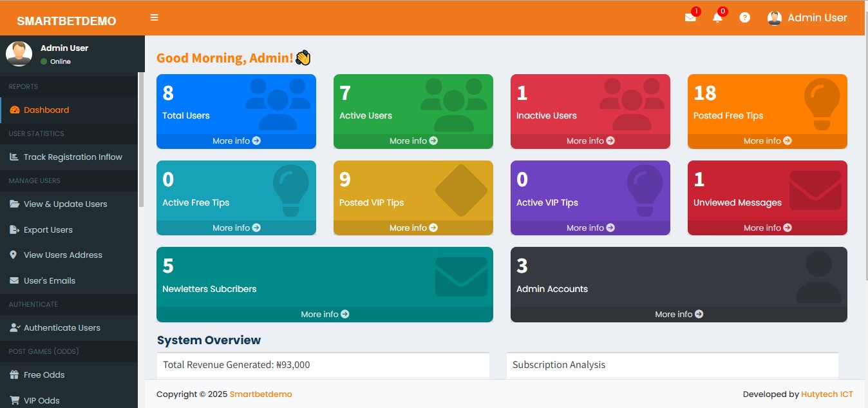This screenshot has height=408, width=868.
Task: Click the User's Emails envelope icon
Action: point(14,281)
